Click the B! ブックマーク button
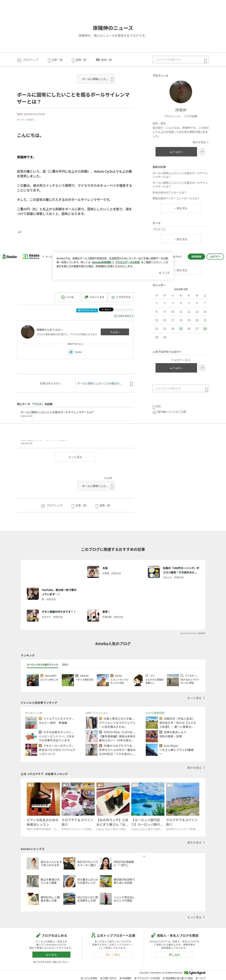226x980 pixels. [87, 310]
